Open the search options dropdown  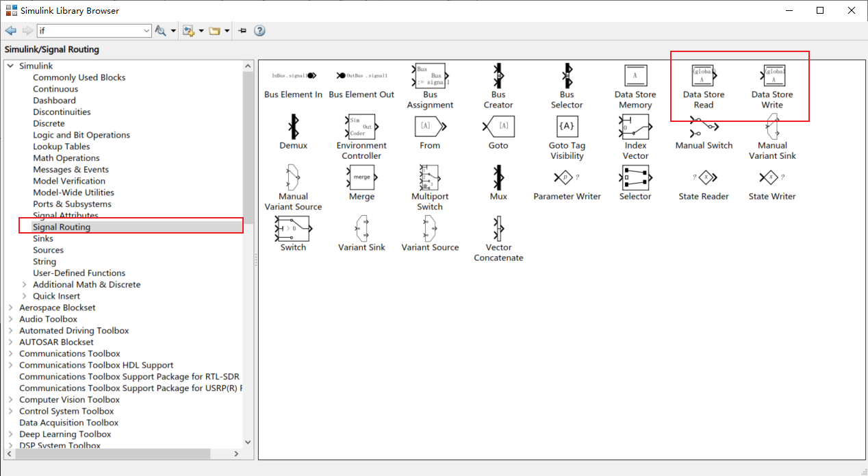coord(175,30)
